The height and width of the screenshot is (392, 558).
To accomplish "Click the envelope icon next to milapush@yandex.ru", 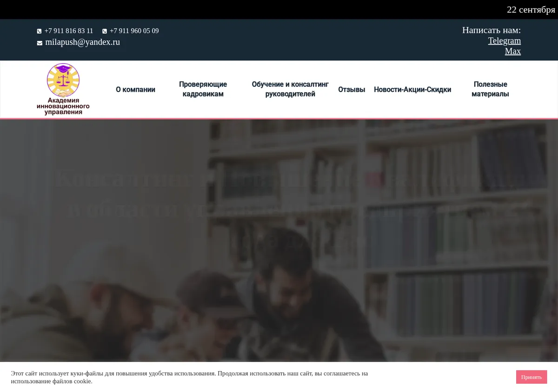I will [40, 43].
